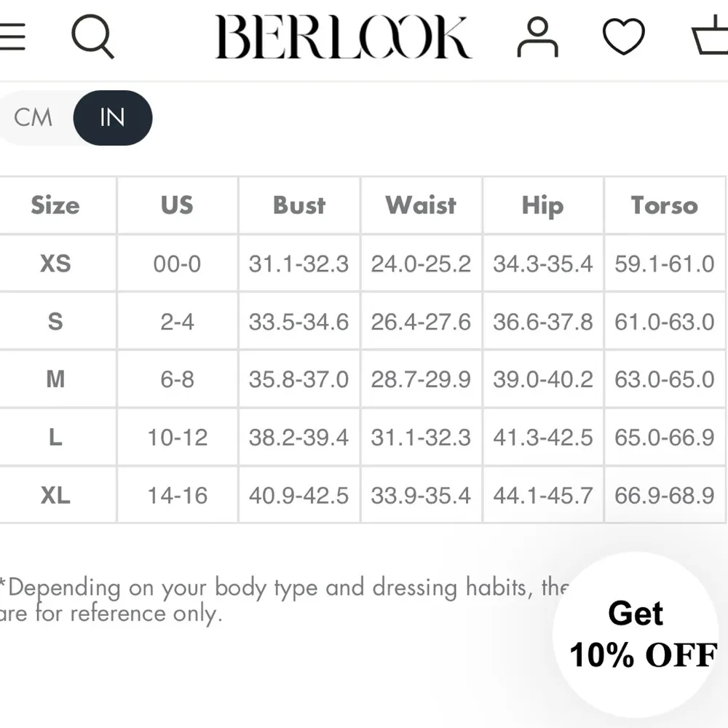Switch measurements to CM units

coord(32,117)
